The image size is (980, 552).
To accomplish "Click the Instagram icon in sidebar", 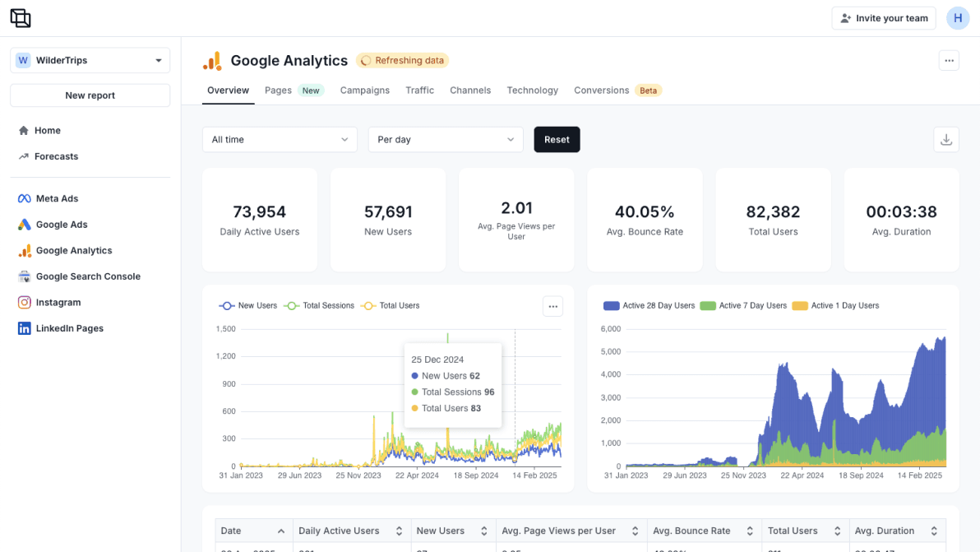I will (24, 303).
